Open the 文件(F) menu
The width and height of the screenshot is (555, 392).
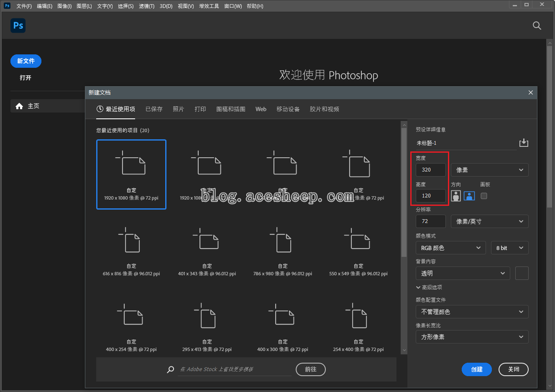tap(24, 6)
